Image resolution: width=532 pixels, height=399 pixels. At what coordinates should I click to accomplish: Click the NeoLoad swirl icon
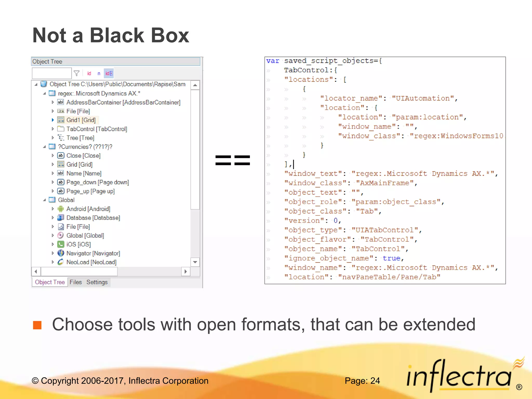coord(61,262)
